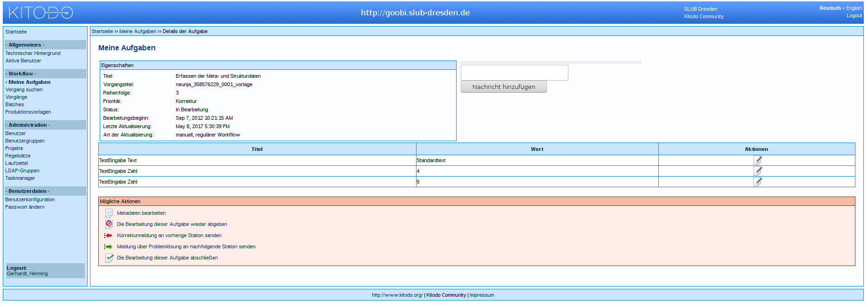Viewport: 868px width, 307px height.
Task: Open Aktive Benutzer in sidebar
Action: 23,61
